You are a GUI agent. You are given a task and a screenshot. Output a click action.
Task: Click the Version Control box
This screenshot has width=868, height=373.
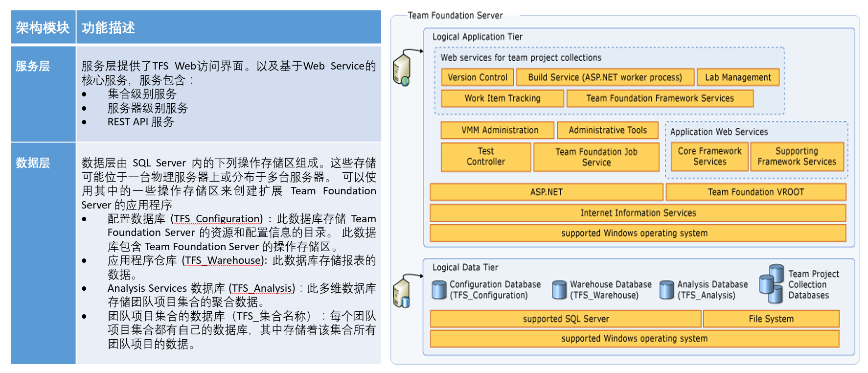point(478,77)
